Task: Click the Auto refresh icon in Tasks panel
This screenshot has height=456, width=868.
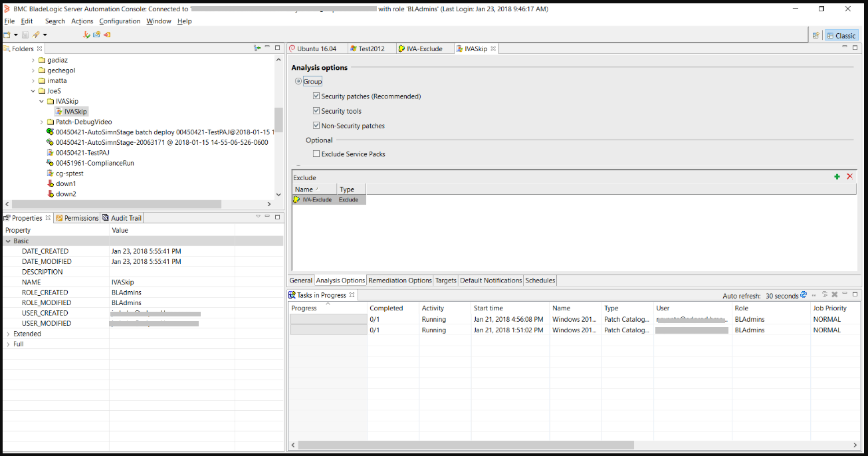Action: point(804,294)
